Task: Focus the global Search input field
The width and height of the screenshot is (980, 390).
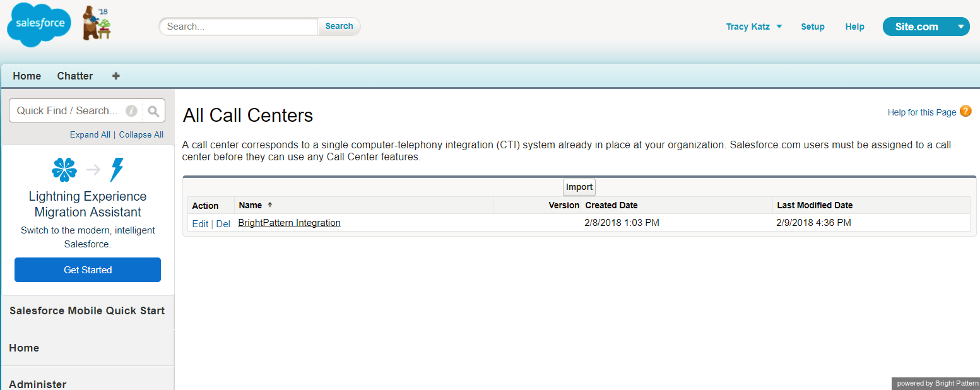Action: coord(239,27)
